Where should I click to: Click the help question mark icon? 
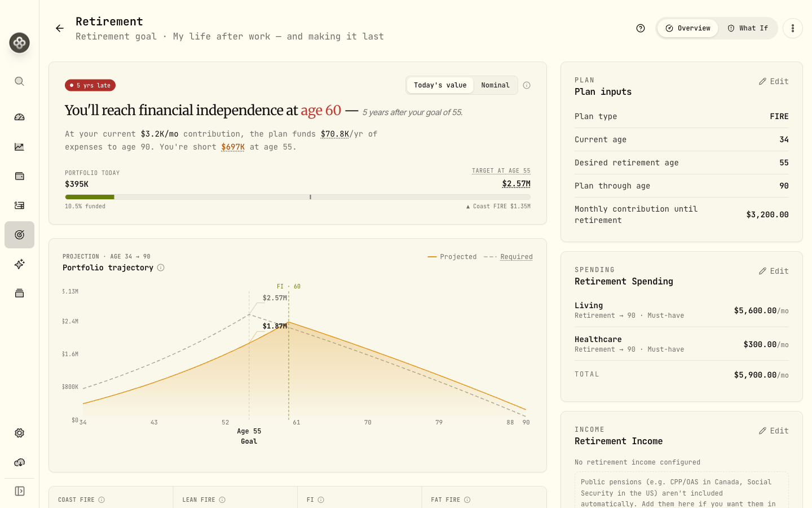[x=641, y=28]
